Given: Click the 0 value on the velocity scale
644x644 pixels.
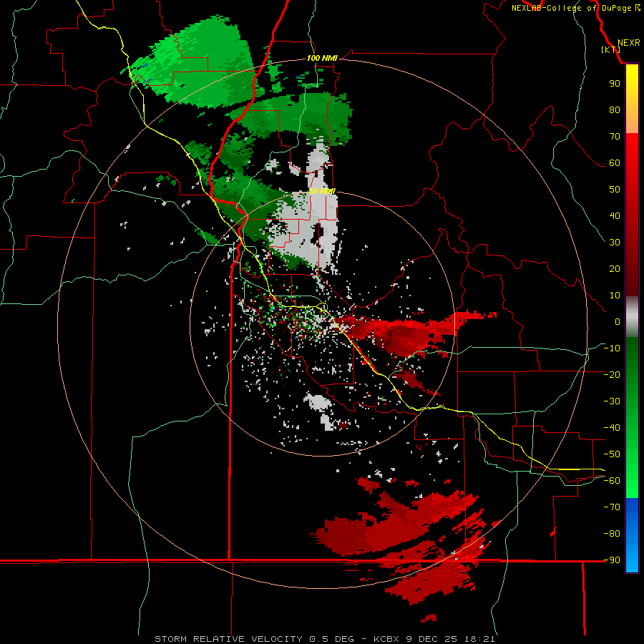Looking at the screenshot, I should pyautogui.click(x=618, y=321).
